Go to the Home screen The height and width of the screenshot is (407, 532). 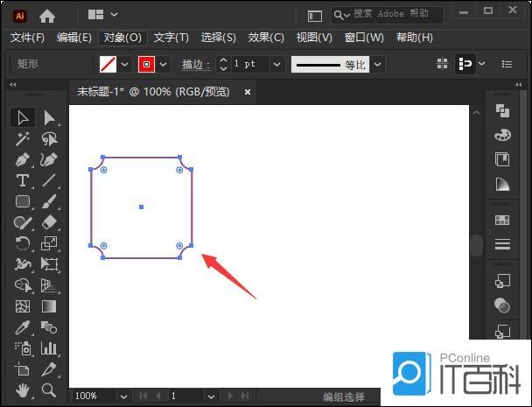47,16
